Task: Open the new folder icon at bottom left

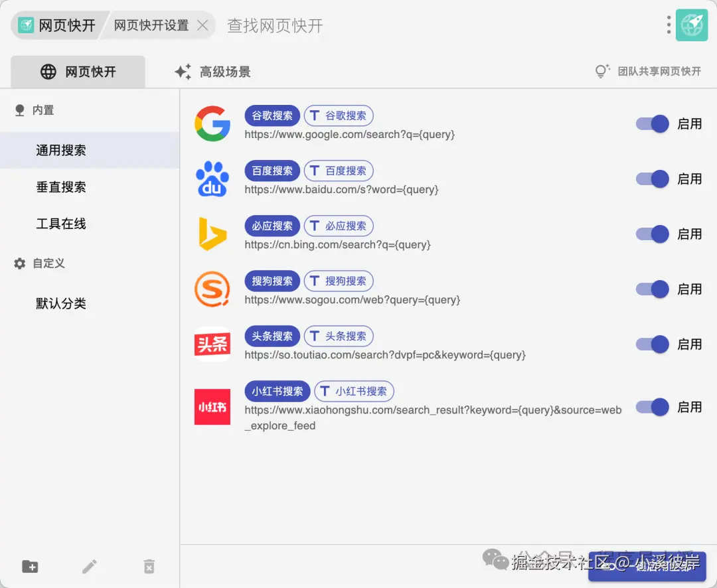Action: click(x=30, y=566)
